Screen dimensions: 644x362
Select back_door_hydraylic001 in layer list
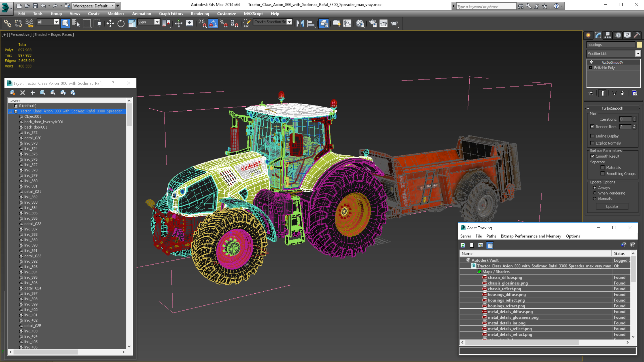44,122
